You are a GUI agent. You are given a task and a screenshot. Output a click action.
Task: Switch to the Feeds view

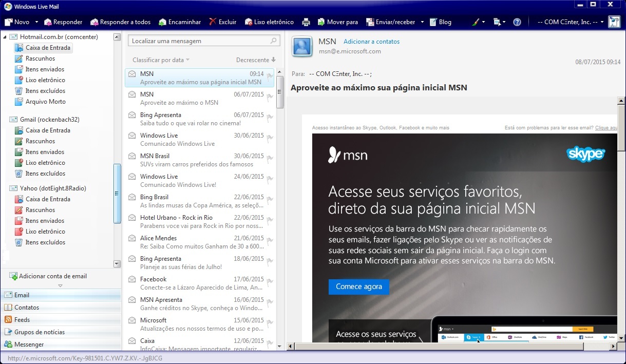click(60, 320)
